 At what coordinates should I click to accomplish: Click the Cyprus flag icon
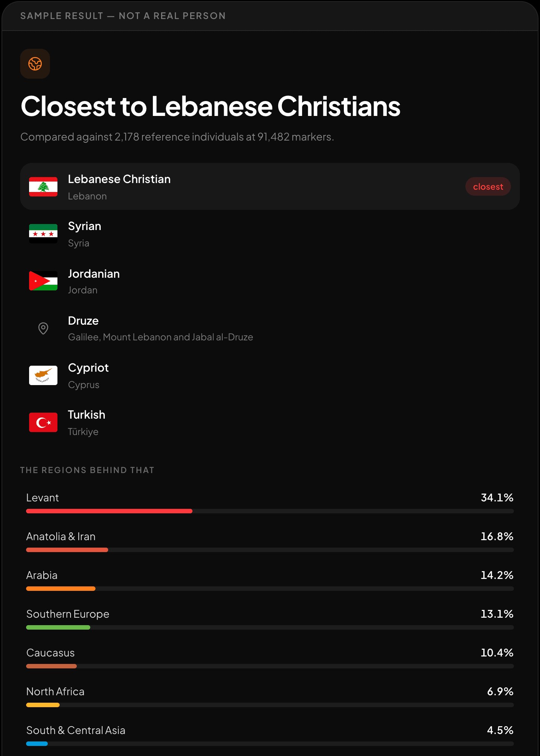coord(43,375)
